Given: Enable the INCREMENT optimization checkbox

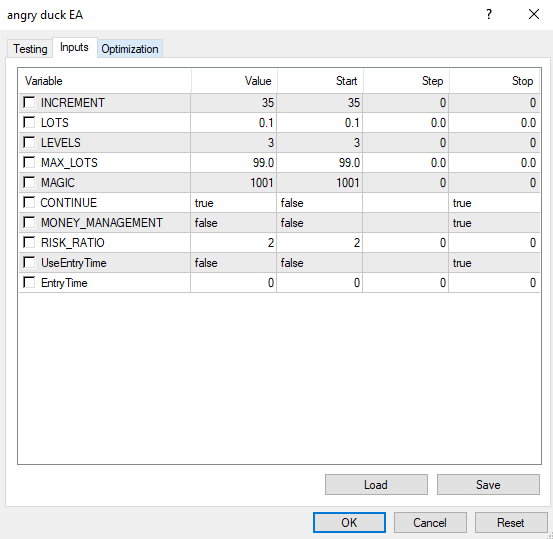Looking at the screenshot, I should pos(29,103).
